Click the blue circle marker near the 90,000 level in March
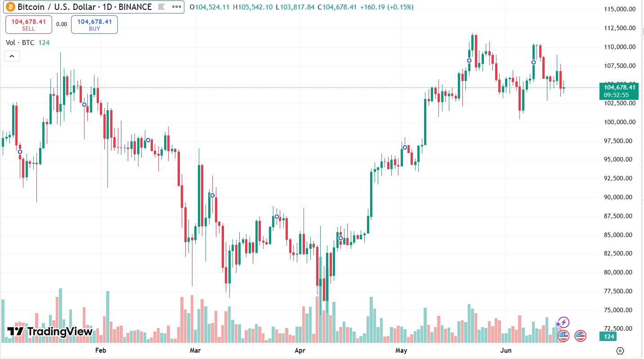 tap(212, 195)
